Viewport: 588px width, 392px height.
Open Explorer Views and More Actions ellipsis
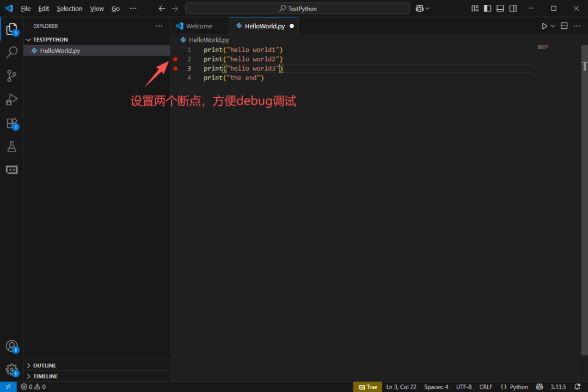[160, 26]
